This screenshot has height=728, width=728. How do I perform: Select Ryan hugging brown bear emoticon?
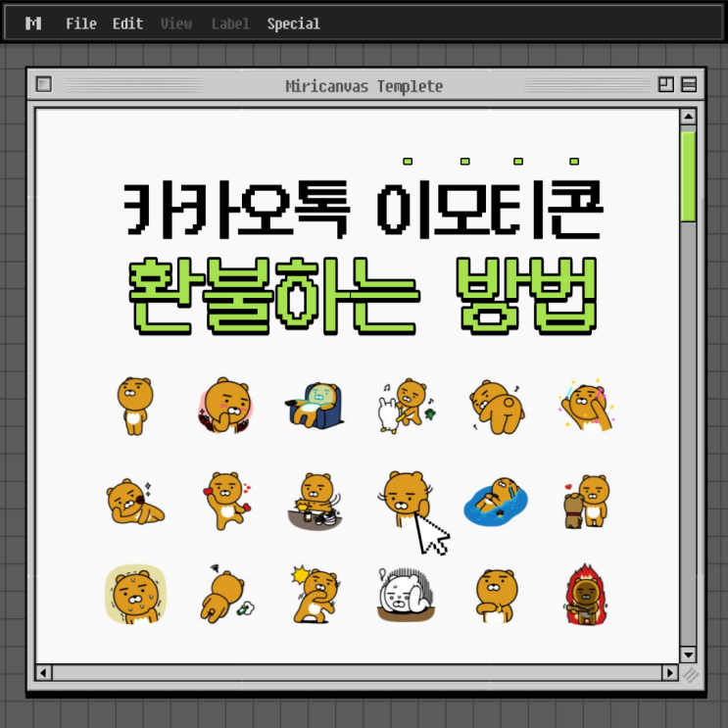(587, 502)
